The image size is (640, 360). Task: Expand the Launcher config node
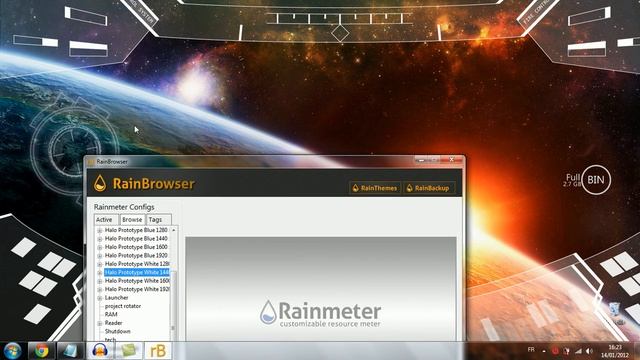coord(100,298)
